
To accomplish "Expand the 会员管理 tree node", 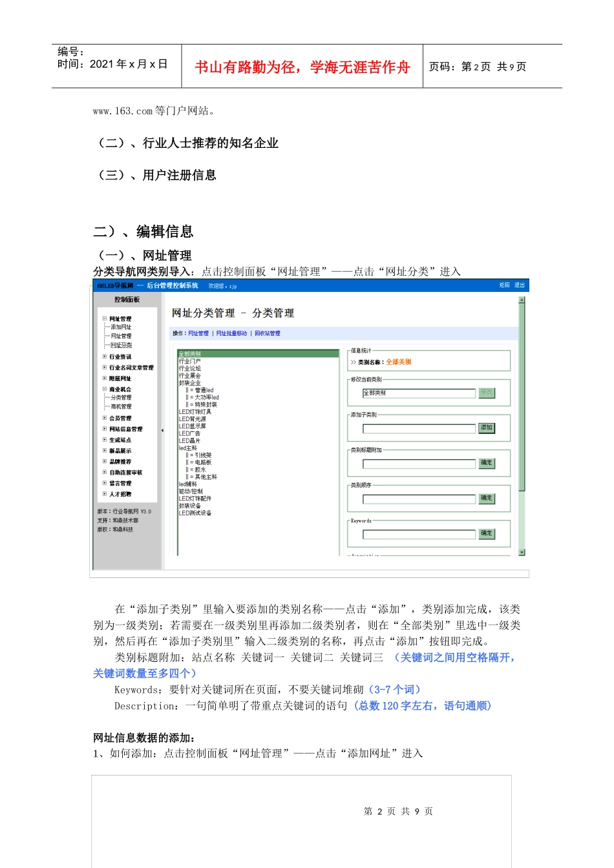I will (105, 418).
